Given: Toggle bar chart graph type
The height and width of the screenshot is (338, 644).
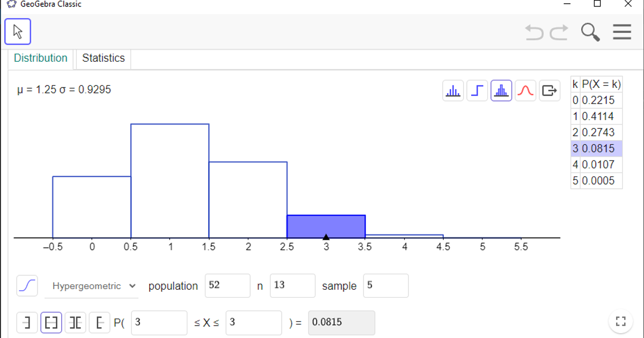Looking at the screenshot, I should 453,91.
